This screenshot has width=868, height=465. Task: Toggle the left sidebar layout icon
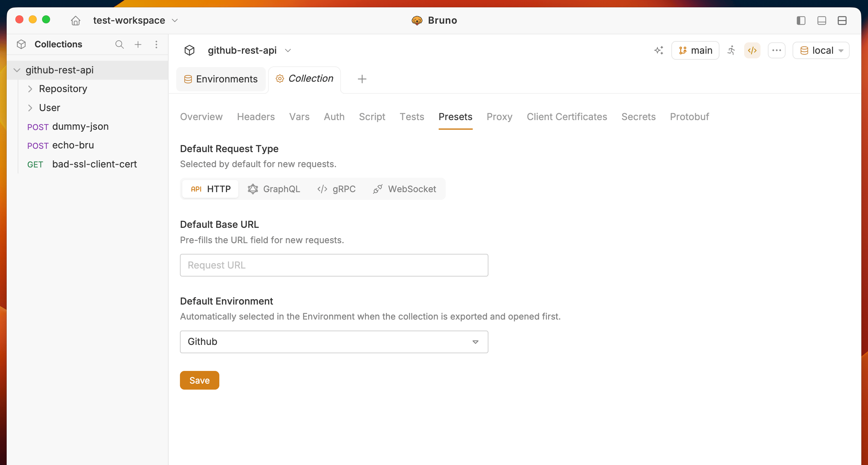point(801,21)
